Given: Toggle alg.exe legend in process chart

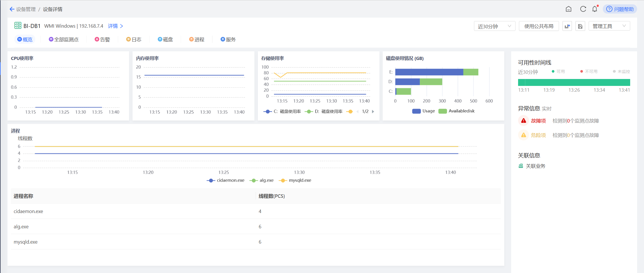Looking at the screenshot, I should (261, 180).
